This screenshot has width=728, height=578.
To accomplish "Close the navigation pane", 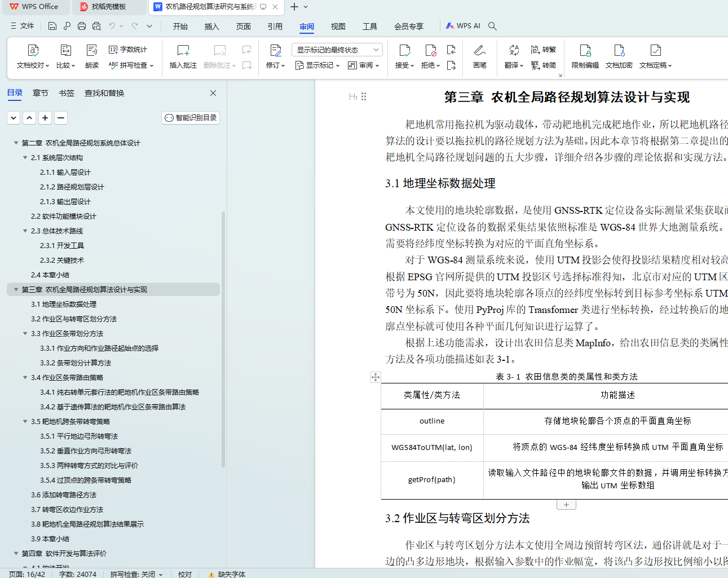I will [x=213, y=93].
